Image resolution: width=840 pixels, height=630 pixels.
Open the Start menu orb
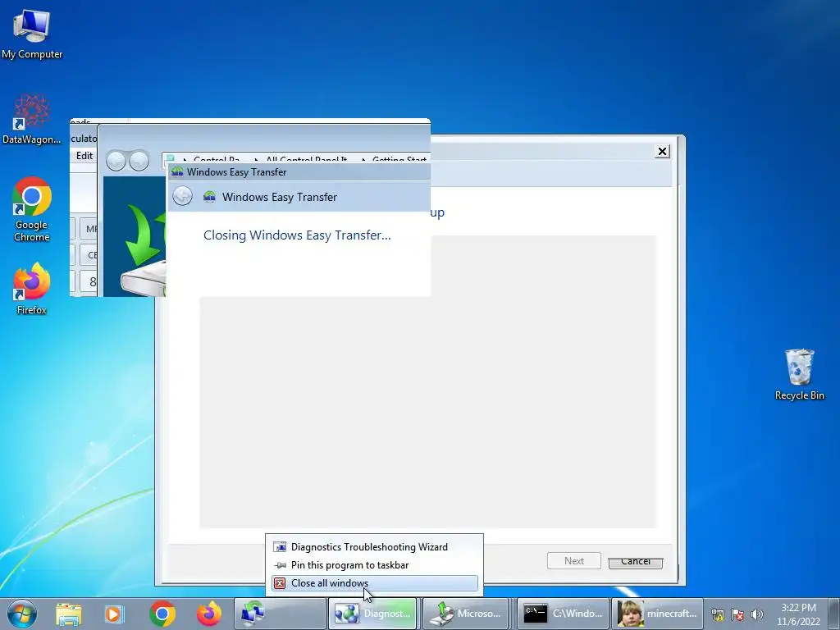click(x=22, y=614)
